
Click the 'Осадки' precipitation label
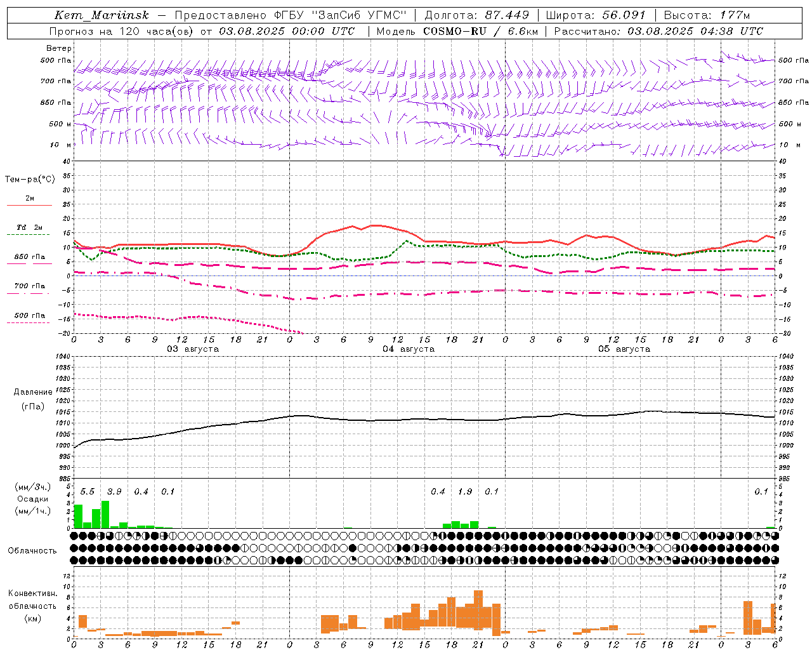pos(33,499)
